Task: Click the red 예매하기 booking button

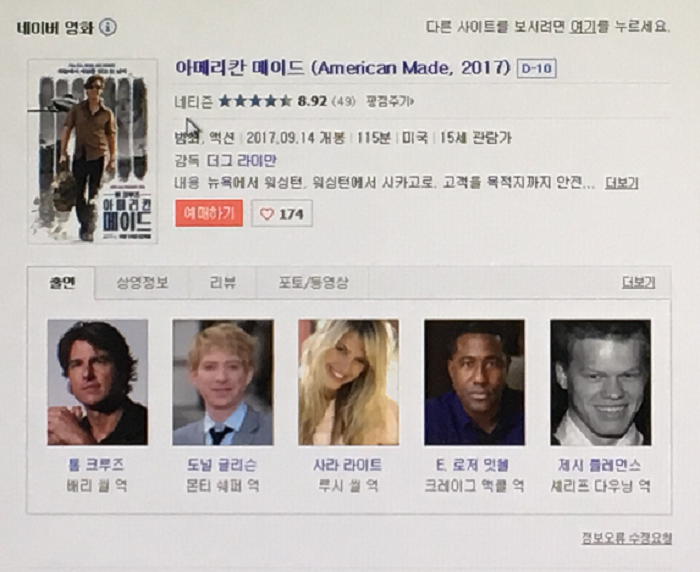Action: point(209,213)
